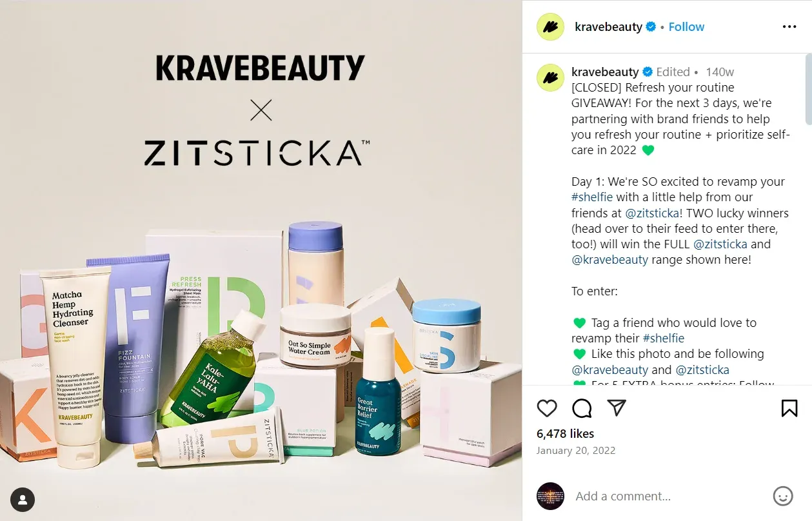Open comments via speech bubble icon

582,408
